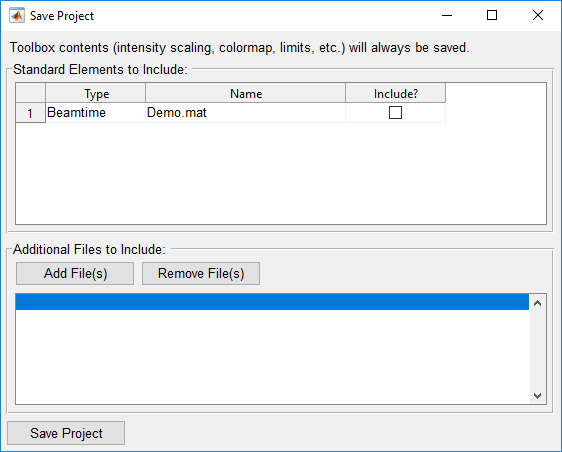Select the Include? column header
This screenshot has height=452, width=562.
[x=396, y=93]
